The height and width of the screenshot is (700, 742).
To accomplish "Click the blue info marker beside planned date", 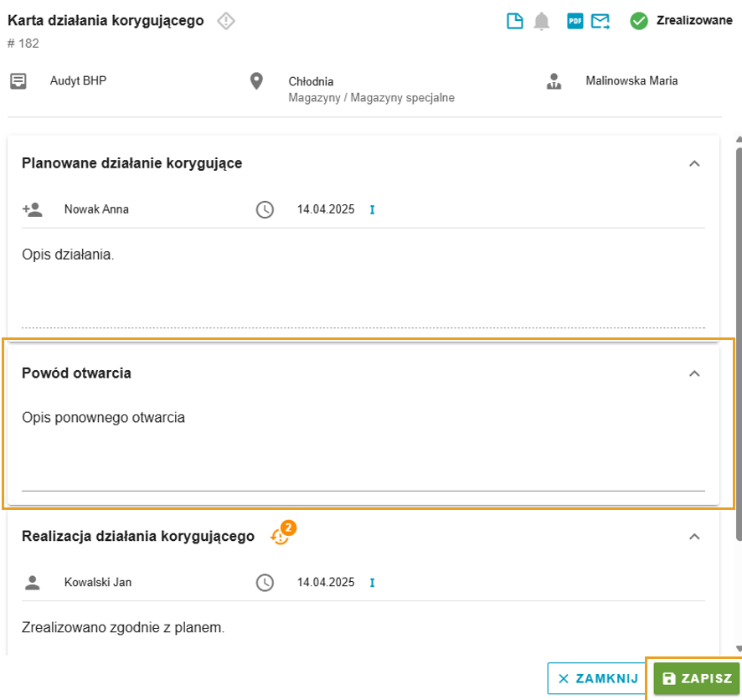I will click(373, 209).
